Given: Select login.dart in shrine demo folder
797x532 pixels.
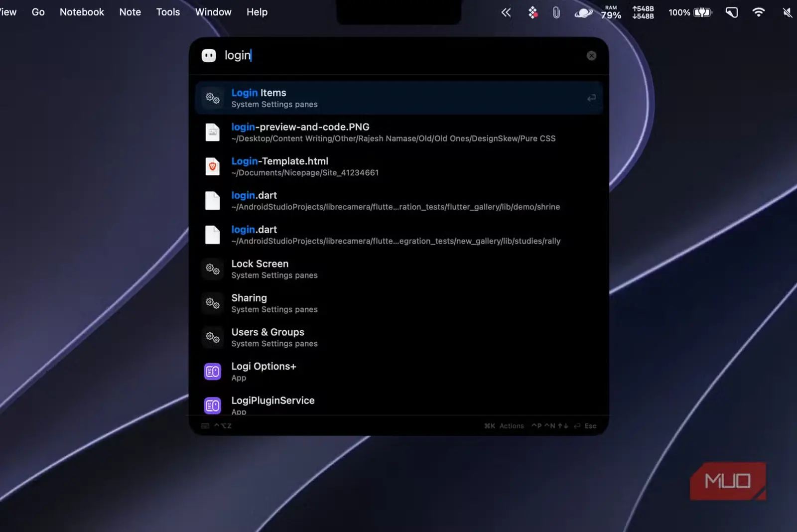Looking at the screenshot, I should click(399, 201).
